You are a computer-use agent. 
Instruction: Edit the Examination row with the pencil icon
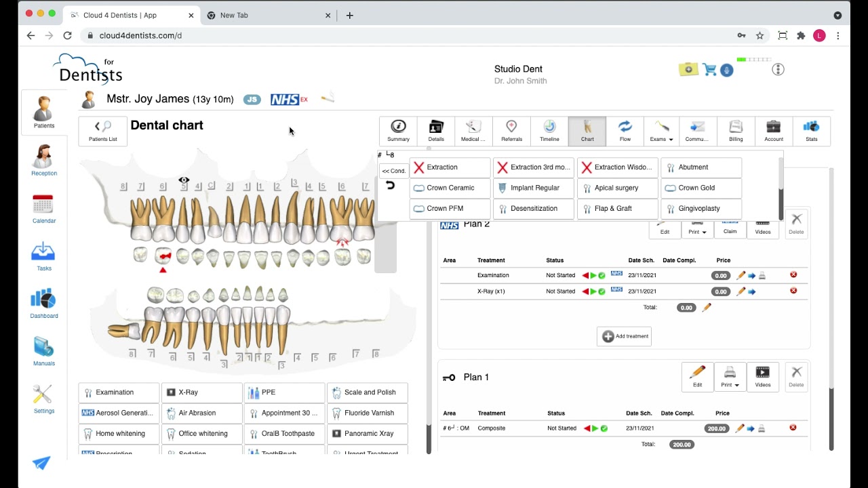pos(741,275)
